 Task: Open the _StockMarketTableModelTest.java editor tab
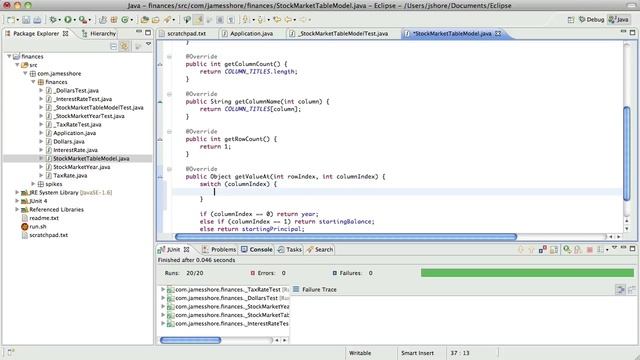pyautogui.click(x=343, y=33)
